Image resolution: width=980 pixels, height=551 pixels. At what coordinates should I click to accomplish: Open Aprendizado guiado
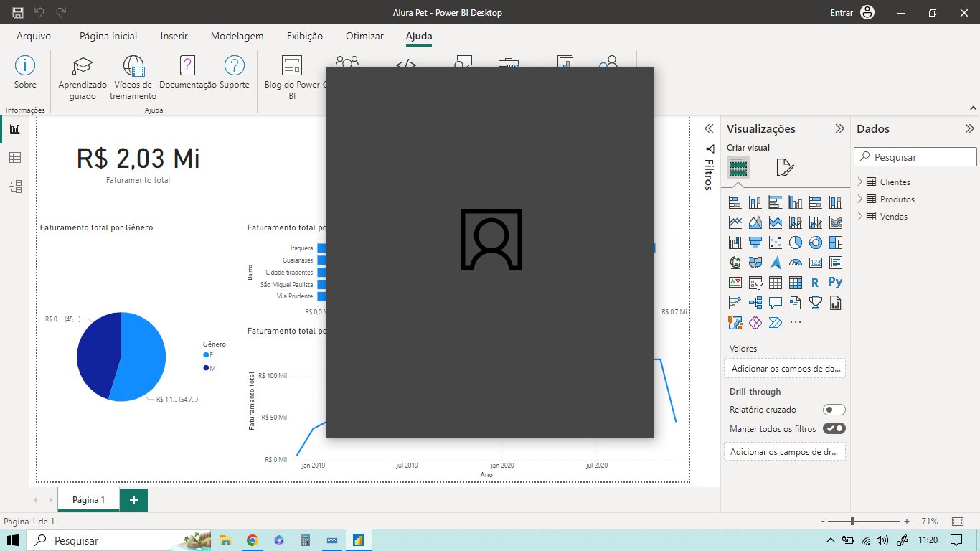83,77
